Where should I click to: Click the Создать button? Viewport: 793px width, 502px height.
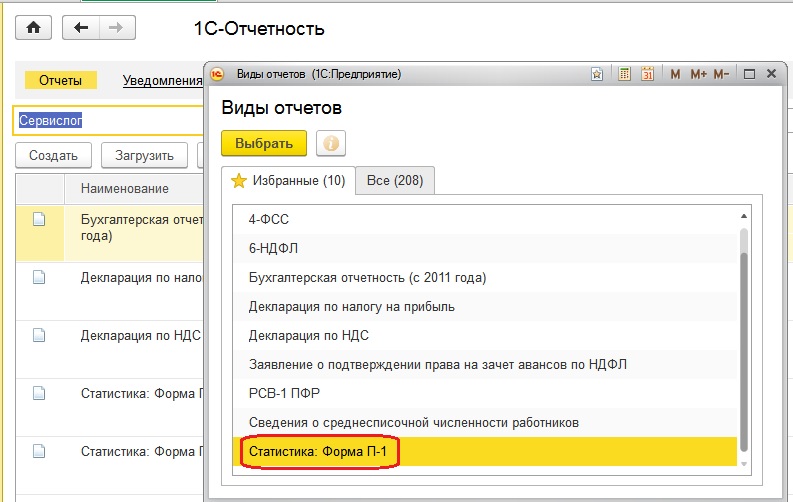pos(53,155)
